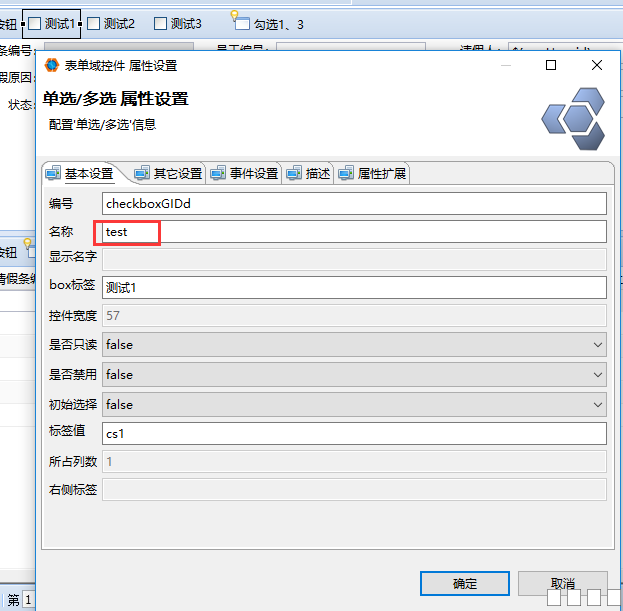Image resolution: width=623 pixels, height=611 pixels.
Task: Close the 表单域控件 属性设置 dialog
Action: click(597, 65)
